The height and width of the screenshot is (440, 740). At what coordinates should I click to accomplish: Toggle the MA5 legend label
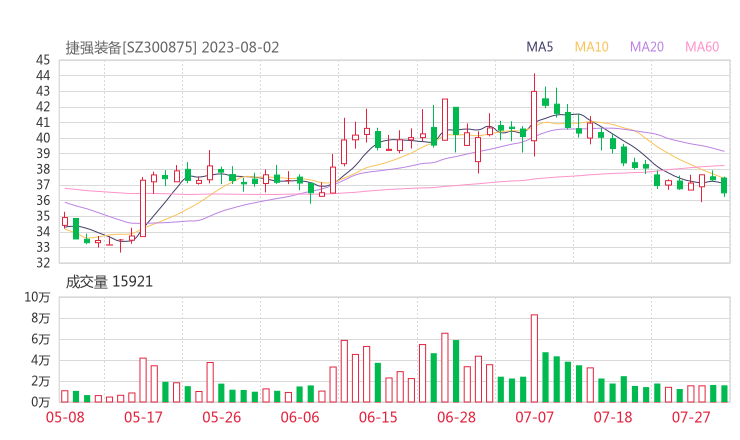point(540,47)
